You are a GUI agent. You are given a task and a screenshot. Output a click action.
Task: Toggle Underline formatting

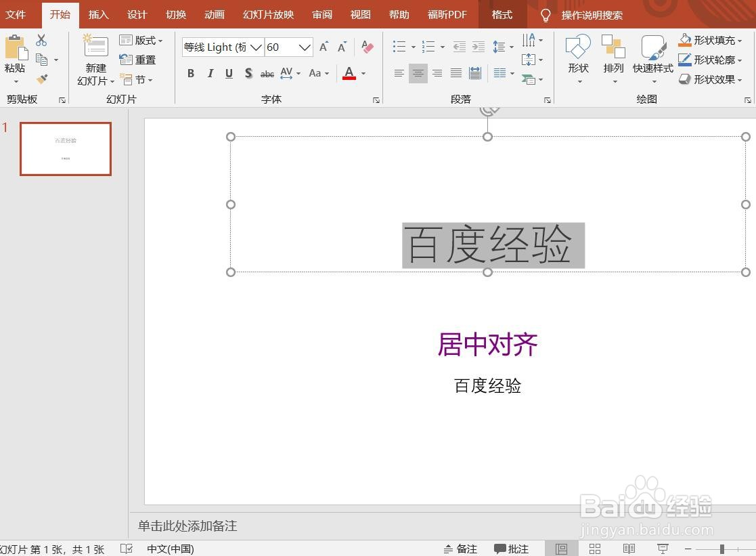click(x=229, y=73)
